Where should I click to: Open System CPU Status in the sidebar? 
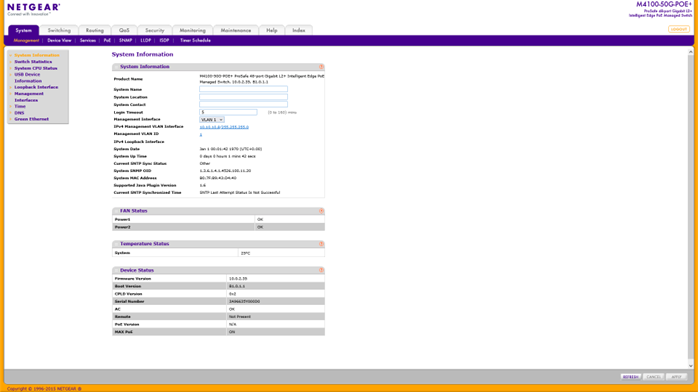tap(36, 69)
